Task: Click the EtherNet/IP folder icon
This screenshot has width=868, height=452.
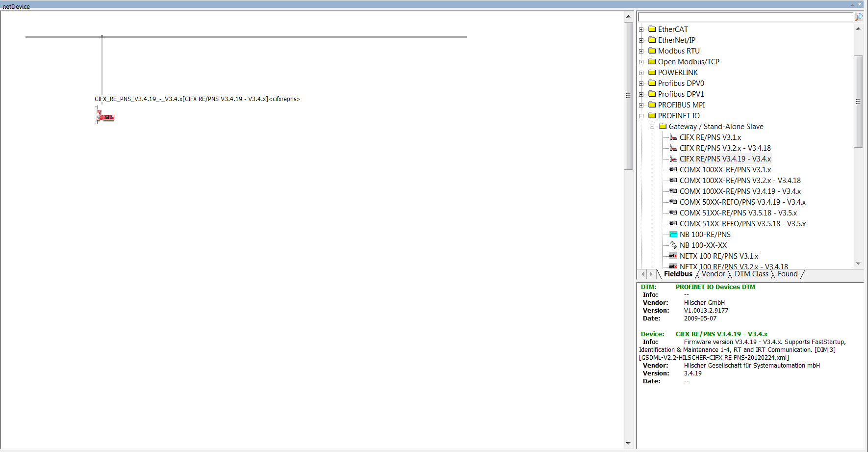Action: click(652, 40)
